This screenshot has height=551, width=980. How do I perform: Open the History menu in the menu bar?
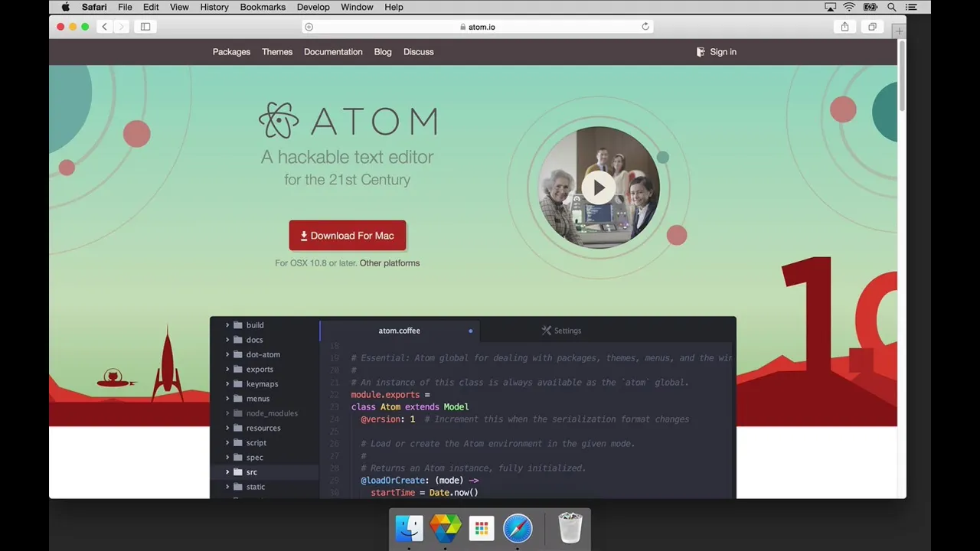click(214, 7)
